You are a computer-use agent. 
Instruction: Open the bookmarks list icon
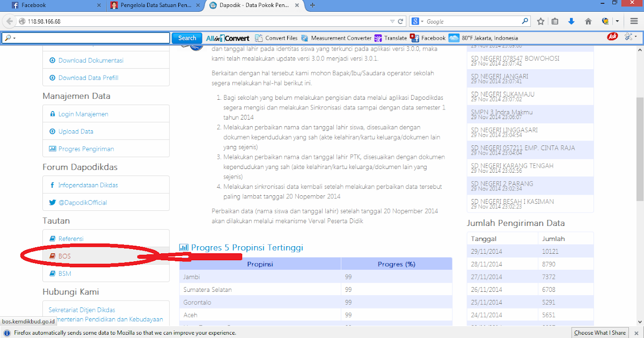coord(555,21)
